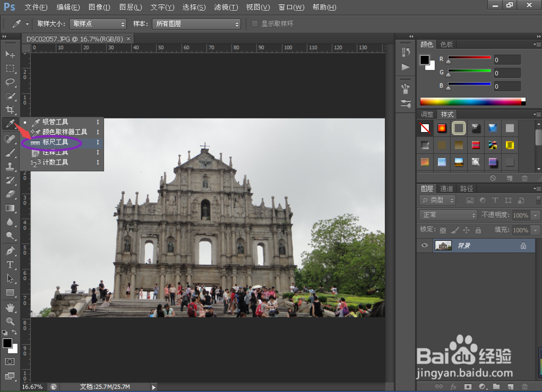Toggle pixel layer filter icon

pos(470,200)
